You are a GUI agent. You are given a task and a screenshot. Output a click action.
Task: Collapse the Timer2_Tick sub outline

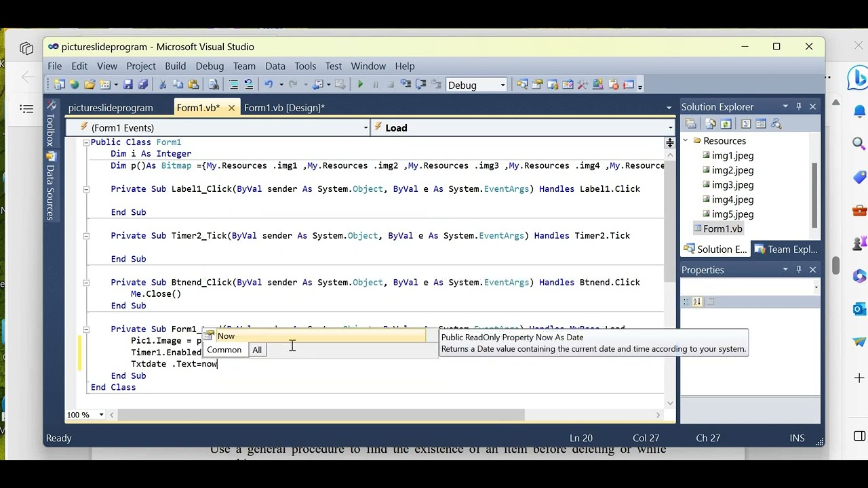86,236
